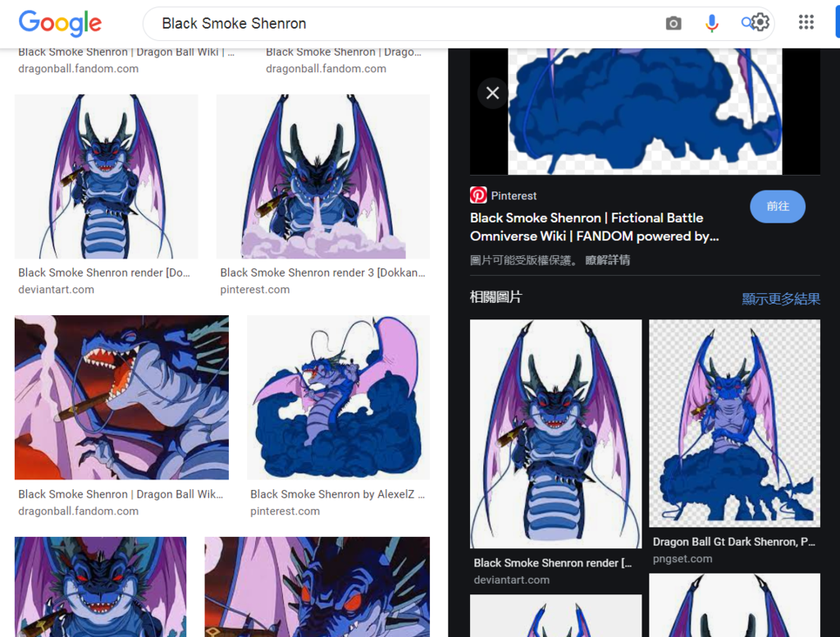Open the settings gear icon

(x=760, y=22)
